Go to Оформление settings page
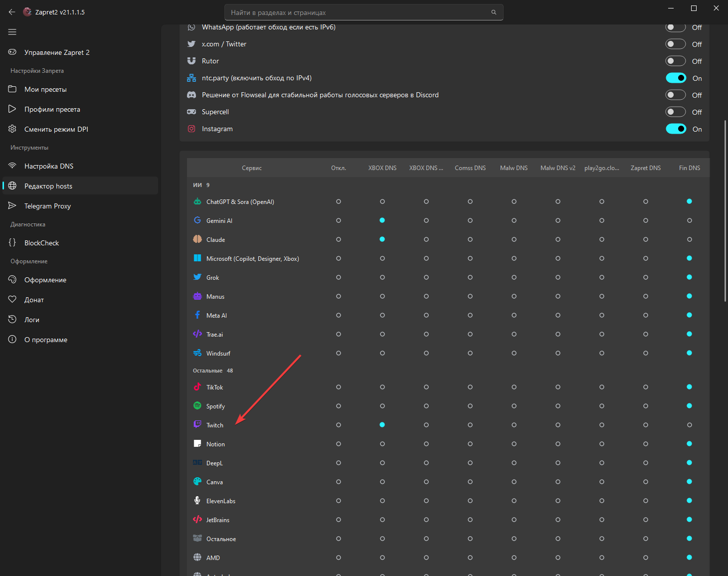Screen dimensions: 728x576 (x=80, y=280)
